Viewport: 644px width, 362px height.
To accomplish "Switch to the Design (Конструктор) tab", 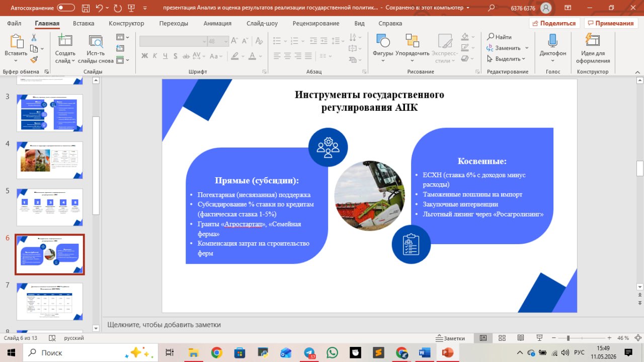I will tap(126, 23).
